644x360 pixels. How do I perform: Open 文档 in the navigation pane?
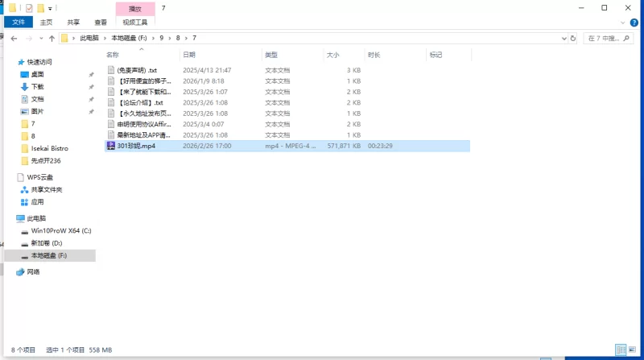click(x=37, y=99)
